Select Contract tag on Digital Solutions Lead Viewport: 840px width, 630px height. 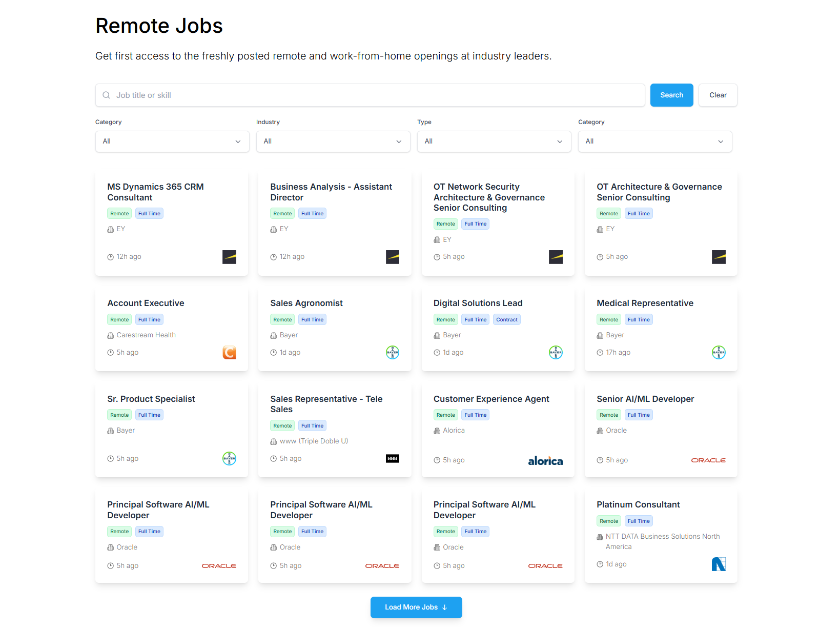coord(506,320)
